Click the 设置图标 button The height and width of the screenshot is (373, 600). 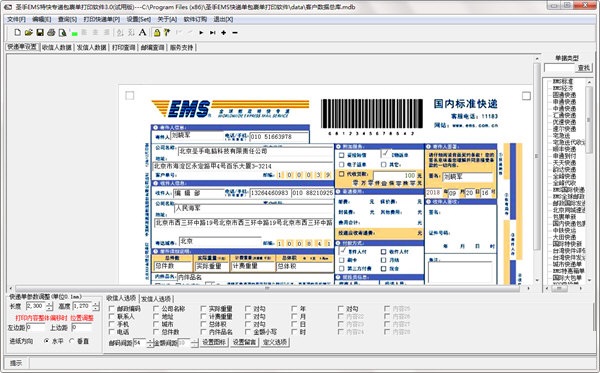(214, 342)
